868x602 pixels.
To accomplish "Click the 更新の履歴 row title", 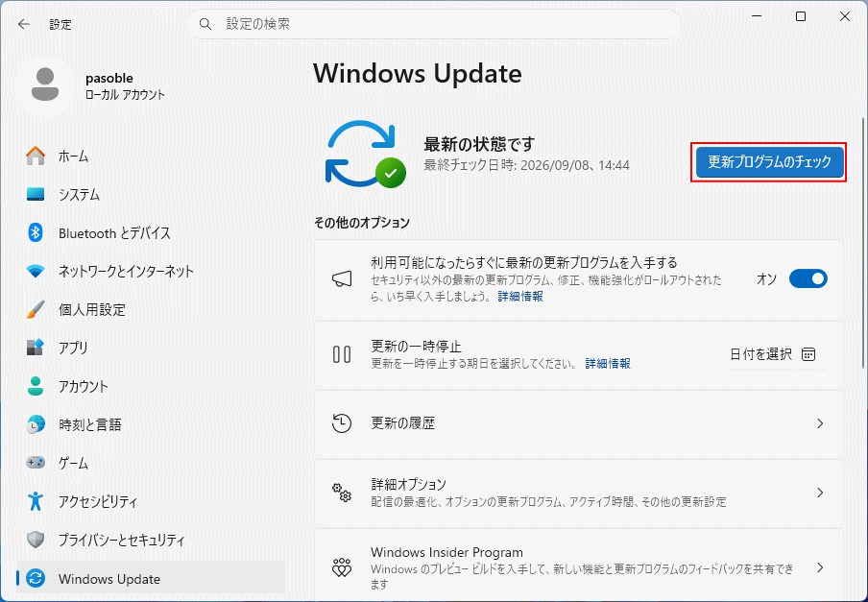I will [402, 423].
